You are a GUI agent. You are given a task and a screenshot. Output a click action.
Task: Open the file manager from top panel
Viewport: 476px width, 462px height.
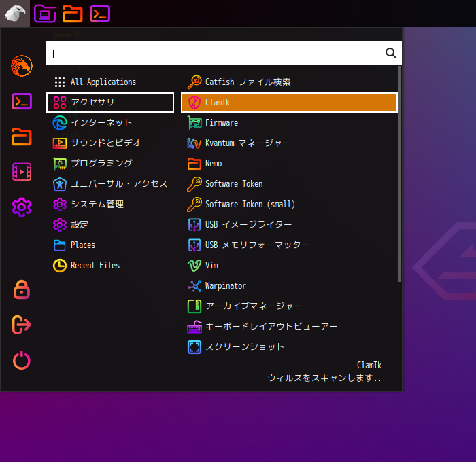pyautogui.click(x=73, y=14)
